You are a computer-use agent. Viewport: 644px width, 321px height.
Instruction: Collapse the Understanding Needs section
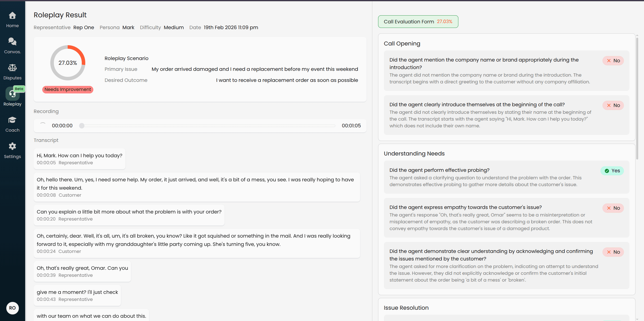coord(414,153)
